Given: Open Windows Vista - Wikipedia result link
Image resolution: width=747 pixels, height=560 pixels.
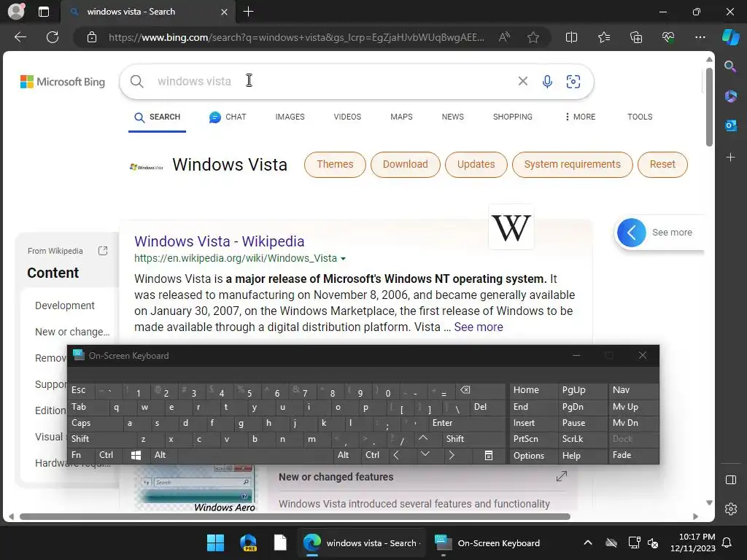Looking at the screenshot, I should pos(219,241).
